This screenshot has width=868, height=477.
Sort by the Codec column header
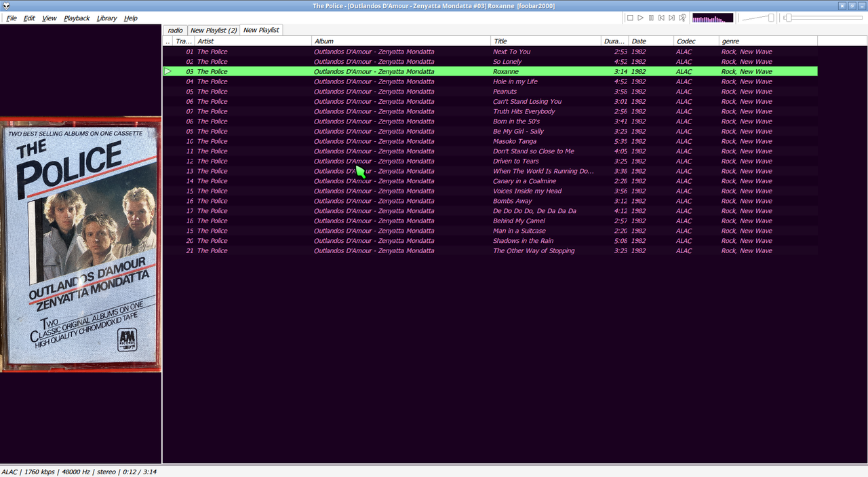point(696,41)
